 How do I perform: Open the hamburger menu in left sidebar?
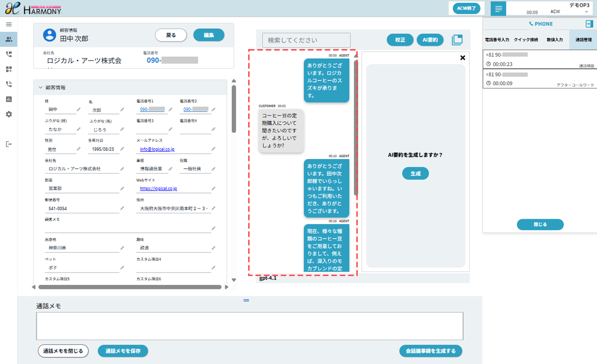tap(8, 24)
